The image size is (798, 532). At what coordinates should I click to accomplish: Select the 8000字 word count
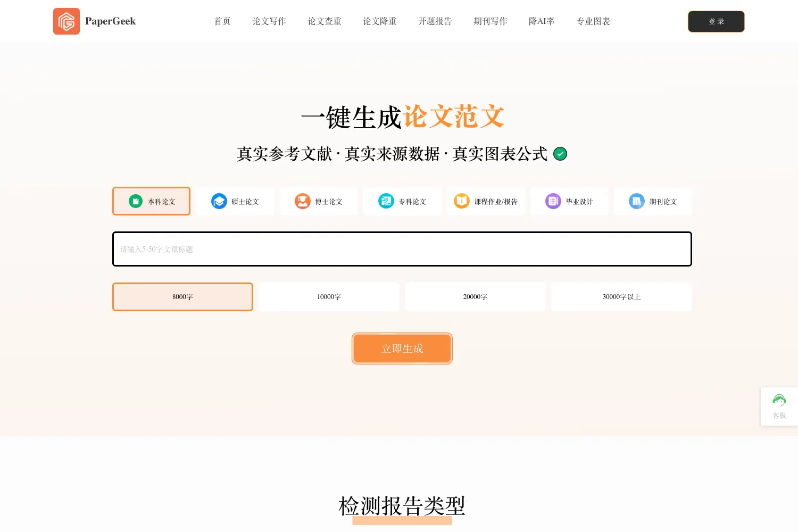click(x=182, y=297)
